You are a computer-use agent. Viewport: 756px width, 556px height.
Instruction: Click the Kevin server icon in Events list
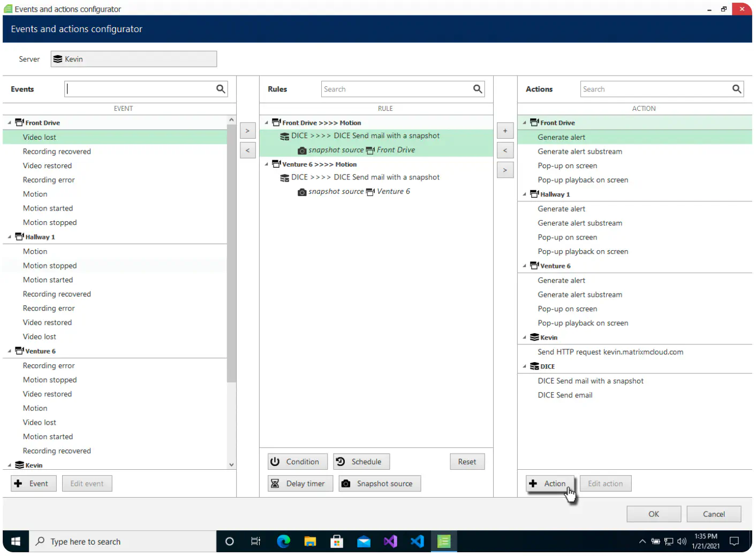[x=19, y=464]
